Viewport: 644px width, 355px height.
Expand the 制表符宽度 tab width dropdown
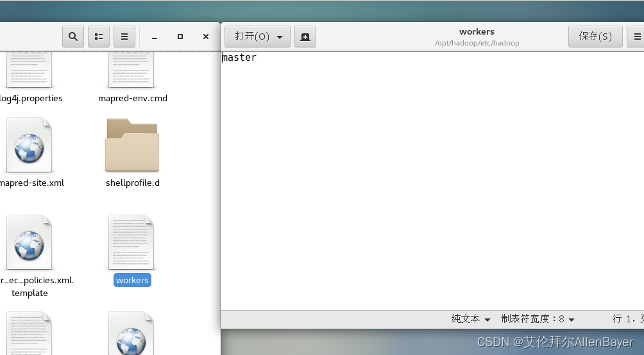coord(538,319)
